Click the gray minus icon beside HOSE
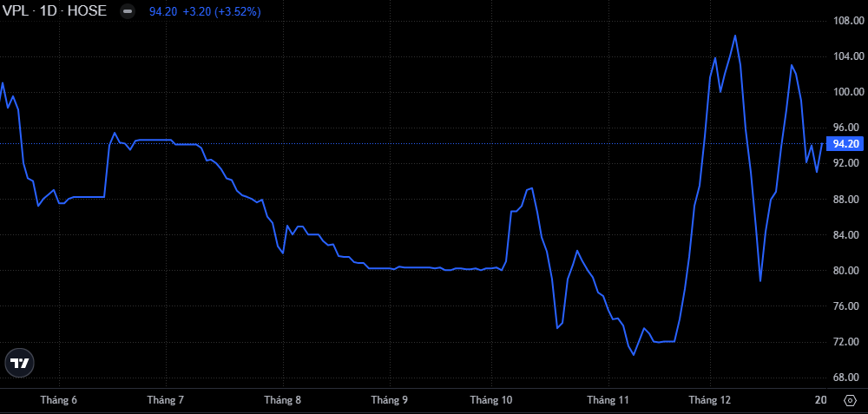Viewport: 868px width, 414px height. [x=128, y=12]
